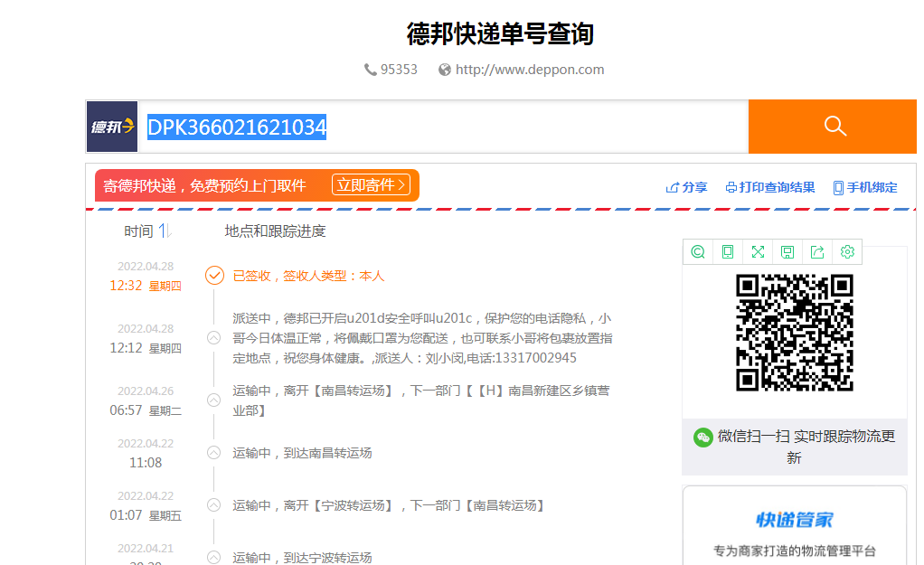Click the 星期五 weekday label
Screen dimensions: 924x565
[165, 516]
